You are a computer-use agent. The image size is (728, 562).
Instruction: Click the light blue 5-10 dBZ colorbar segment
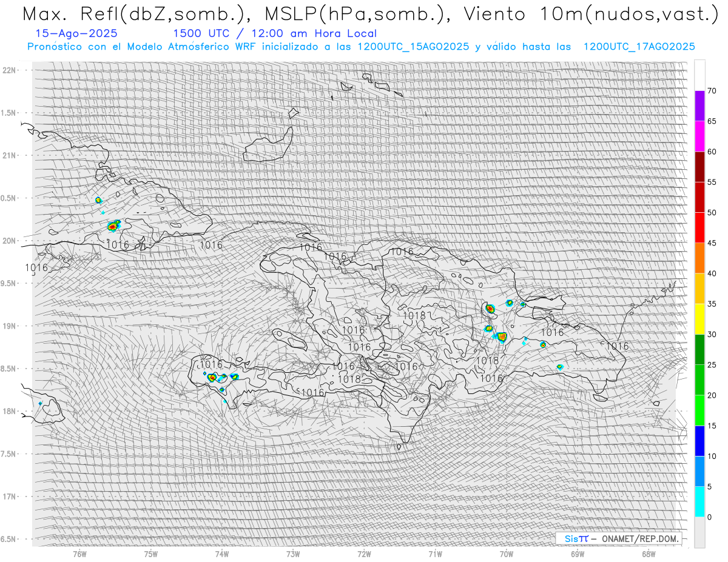699,472
